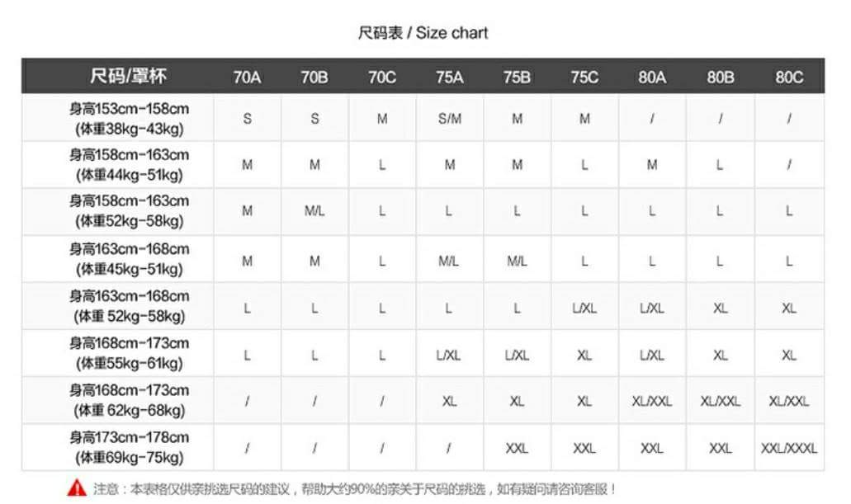Click the S/M cell under 75A

[449, 119]
